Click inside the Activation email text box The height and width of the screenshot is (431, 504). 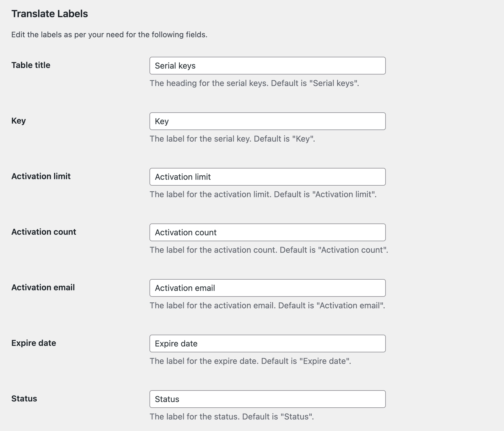[x=267, y=288]
